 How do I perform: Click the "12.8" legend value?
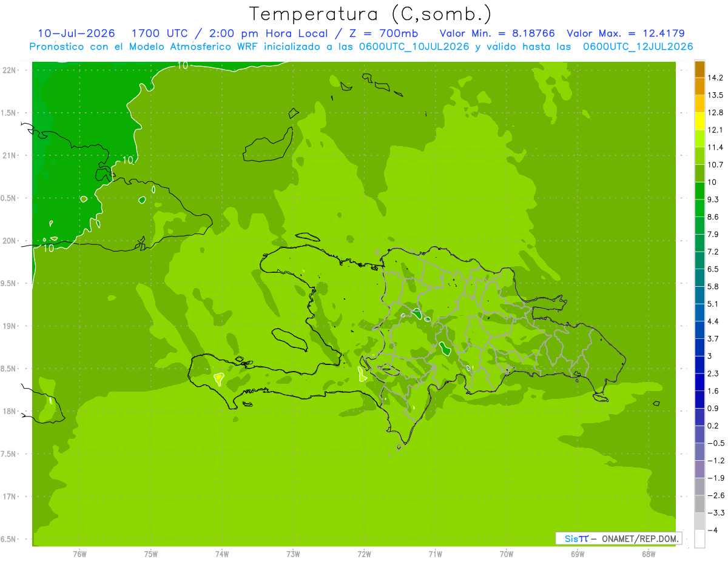(x=716, y=113)
